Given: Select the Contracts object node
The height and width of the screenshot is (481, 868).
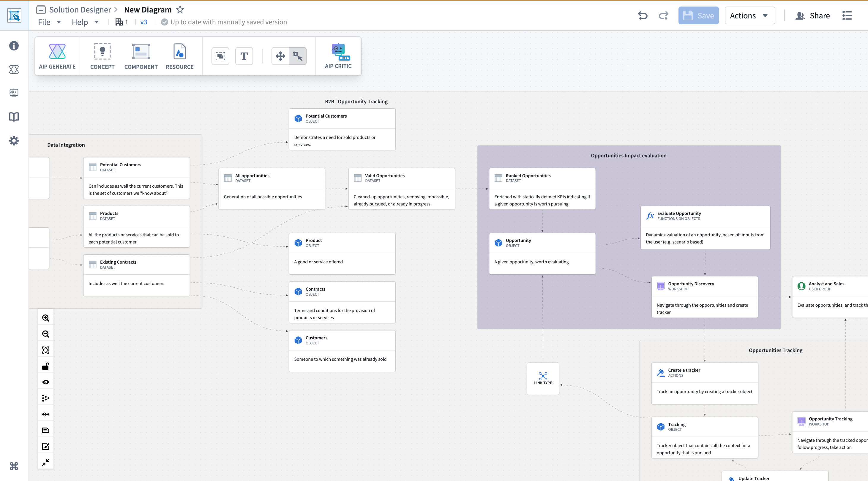Looking at the screenshot, I should click(342, 303).
